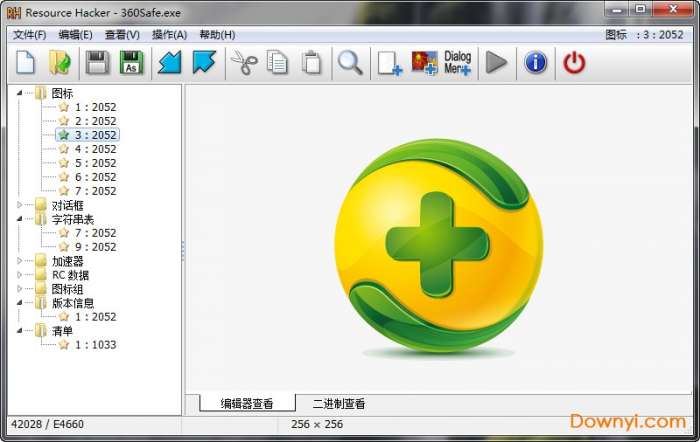Select icon resource 6 : 2052
Image resolution: width=700 pixels, height=442 pixels.
click(96, 177)
